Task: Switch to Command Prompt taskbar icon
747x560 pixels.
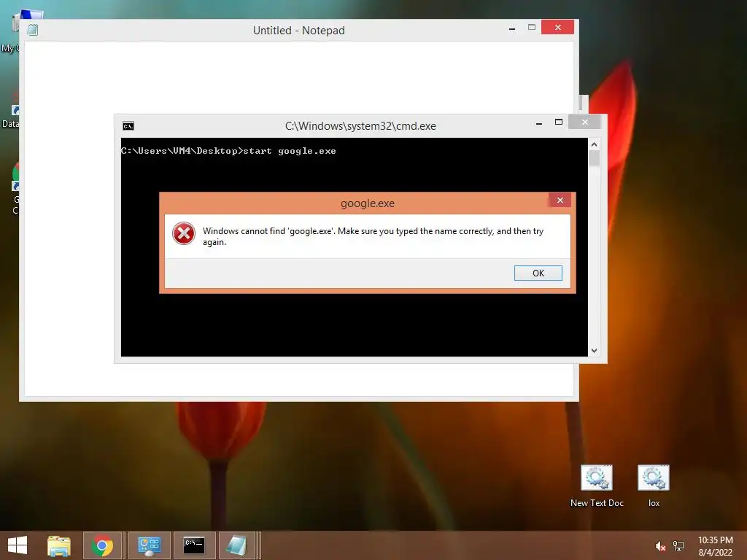Action: (194, 545)
